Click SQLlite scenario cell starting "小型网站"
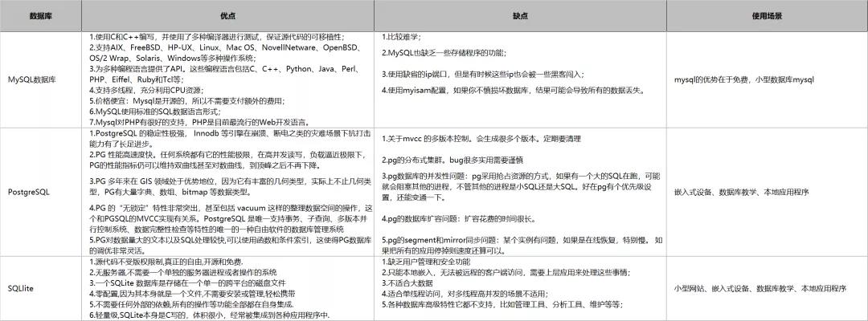 [760, 288]
